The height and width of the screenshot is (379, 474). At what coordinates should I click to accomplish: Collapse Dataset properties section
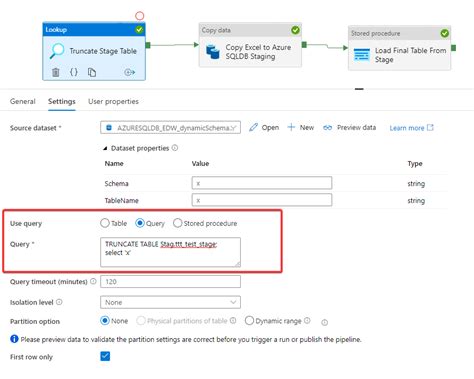[105, 148]
